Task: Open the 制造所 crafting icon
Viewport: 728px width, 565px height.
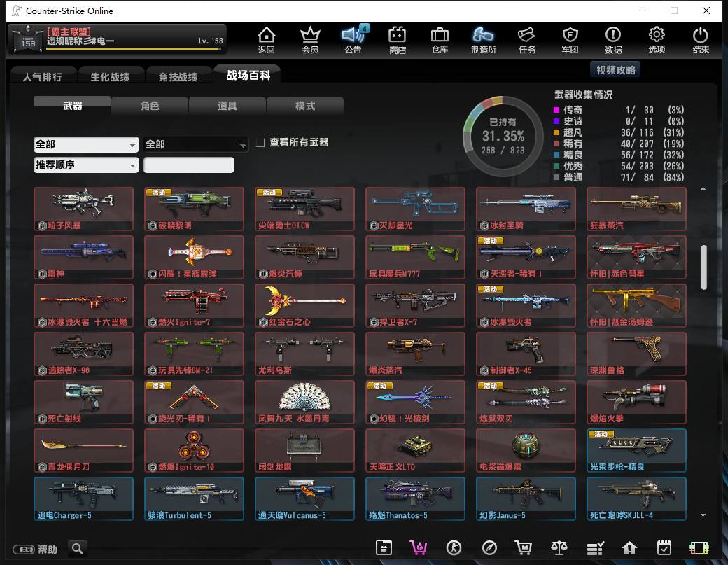Action: (x=483, y=39)
